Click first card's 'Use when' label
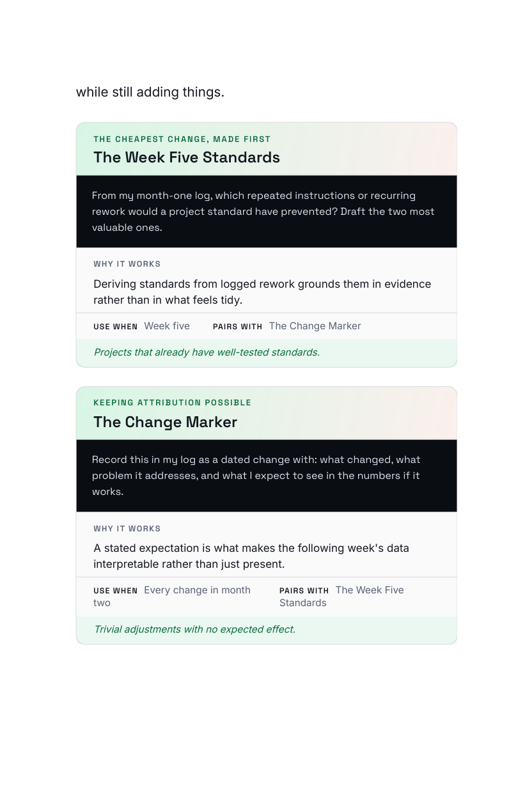The image size is (532, 798). 116,327
